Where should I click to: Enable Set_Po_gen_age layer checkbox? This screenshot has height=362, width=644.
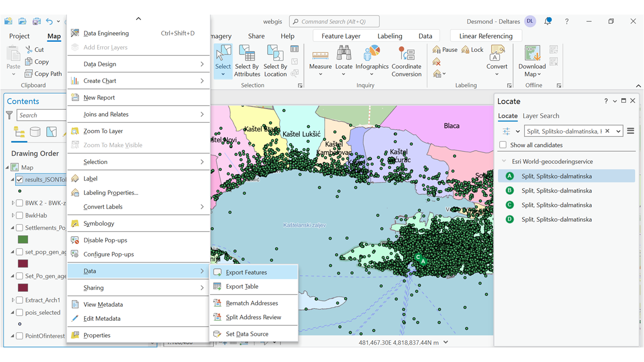pyautogui.click(x=20, y=276)
